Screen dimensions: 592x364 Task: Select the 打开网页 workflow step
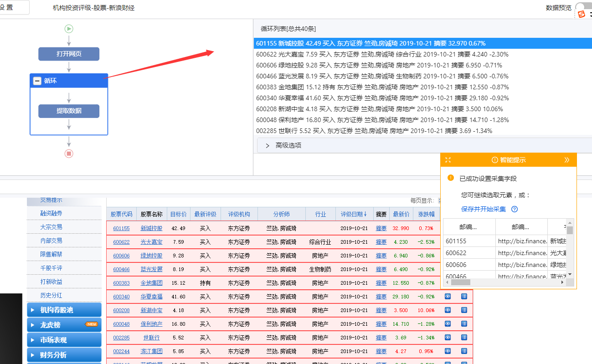click(x=69, y=54)
